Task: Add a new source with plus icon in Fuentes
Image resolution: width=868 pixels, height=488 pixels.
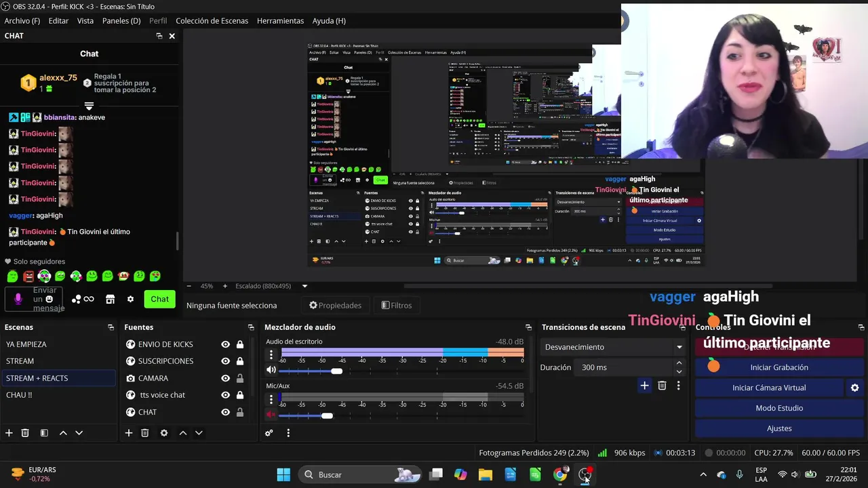Action: [129, 433]
